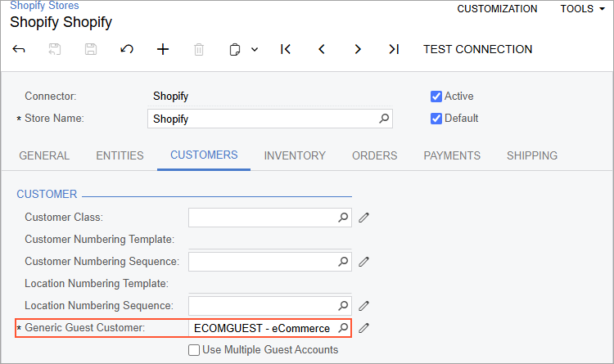Click the Save and Close icon
Viewport: 614px width, 364px height.
(x=55, y=49)
